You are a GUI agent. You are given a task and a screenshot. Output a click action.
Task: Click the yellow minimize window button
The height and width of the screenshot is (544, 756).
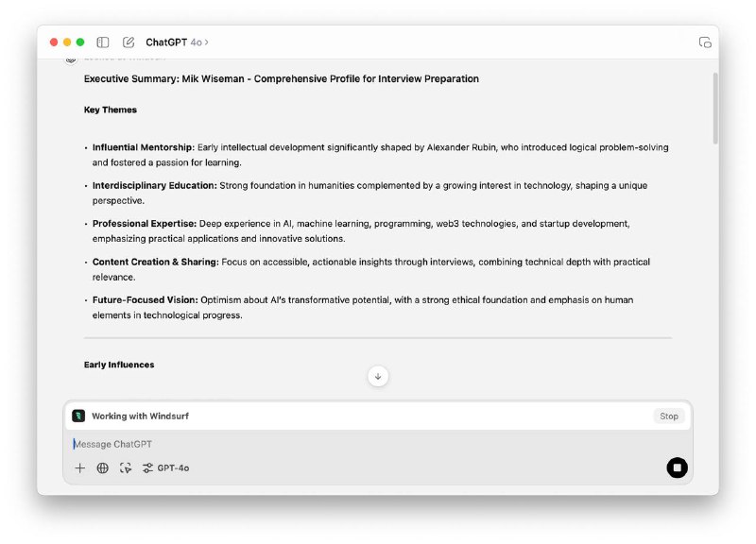point(67,42)
